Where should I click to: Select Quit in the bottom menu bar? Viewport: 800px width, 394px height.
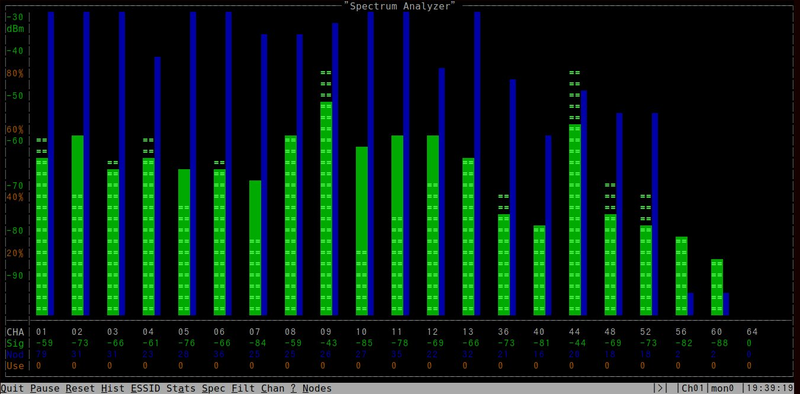click(13, 388)
